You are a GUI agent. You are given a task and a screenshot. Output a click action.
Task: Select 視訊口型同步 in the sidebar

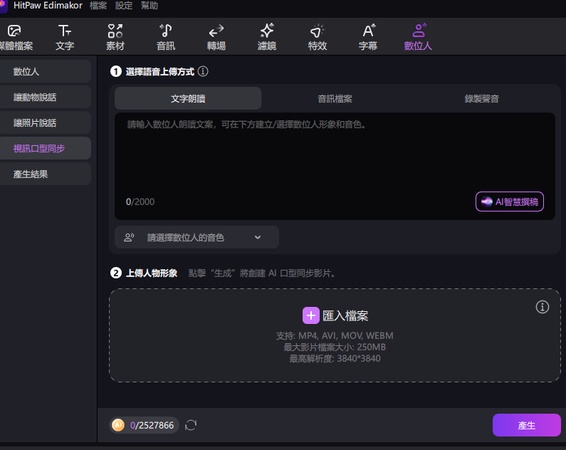coord(45,148)
